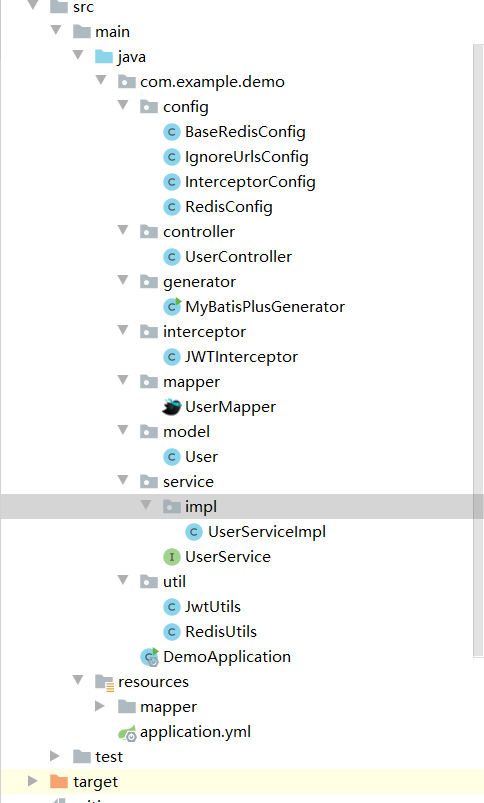Click the test folder icon
Image resolution: width=484 pixels, height=803 pixels.
(81, 756)
